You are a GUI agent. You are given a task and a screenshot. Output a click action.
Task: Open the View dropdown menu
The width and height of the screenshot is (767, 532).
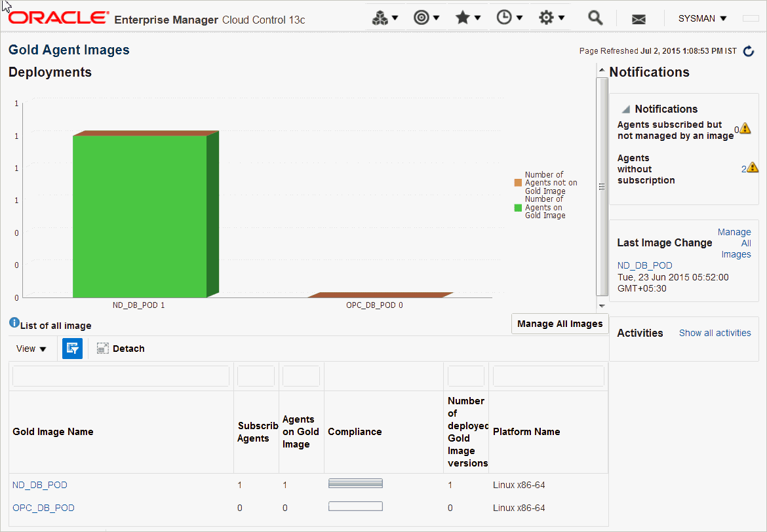[x=31, y=349]
